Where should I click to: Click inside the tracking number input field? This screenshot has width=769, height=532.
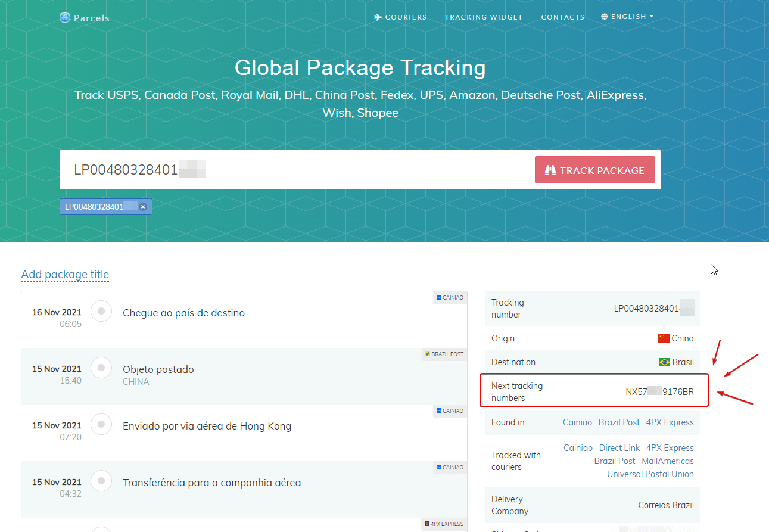pos(298,169)
